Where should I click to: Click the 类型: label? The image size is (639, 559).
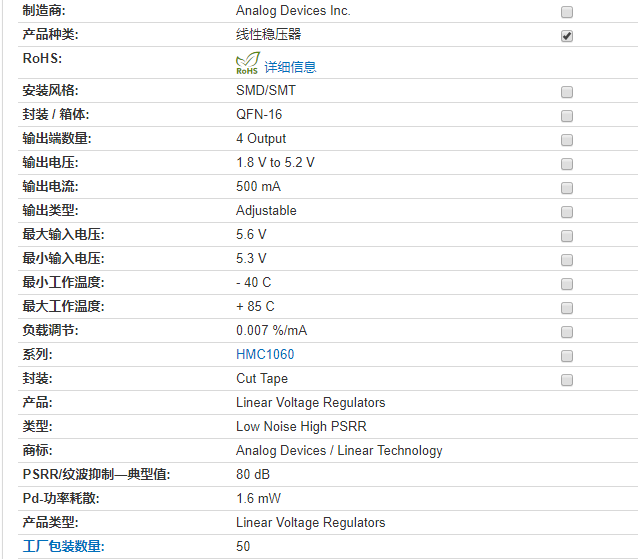tap(37, 427)
